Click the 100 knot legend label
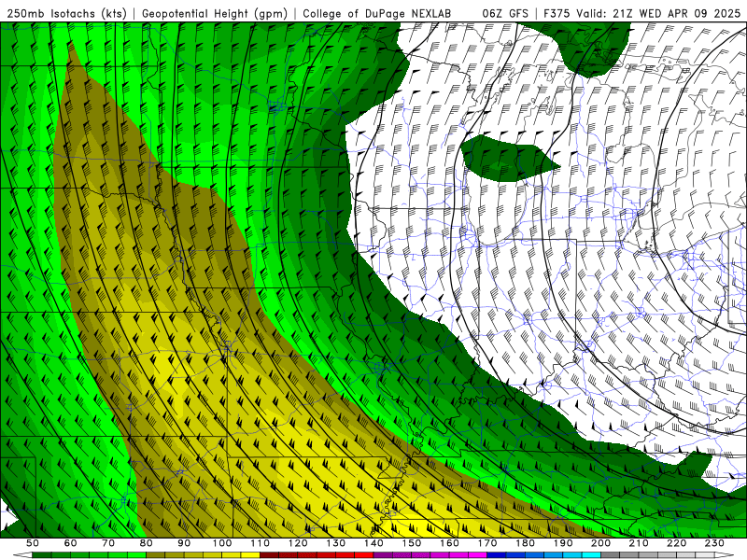The height and width of the screenshot is (560, 747). point(222,543)
